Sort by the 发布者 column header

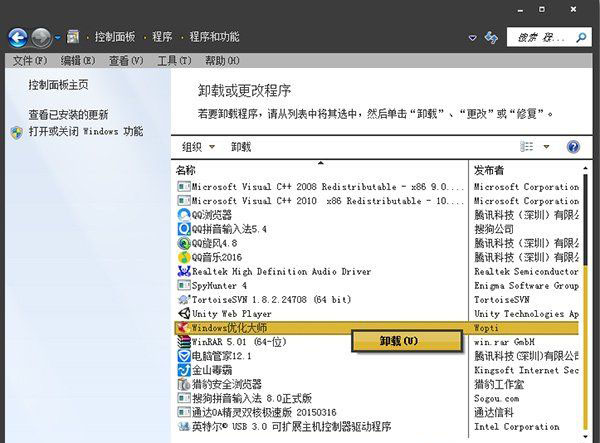pos(489,170)
